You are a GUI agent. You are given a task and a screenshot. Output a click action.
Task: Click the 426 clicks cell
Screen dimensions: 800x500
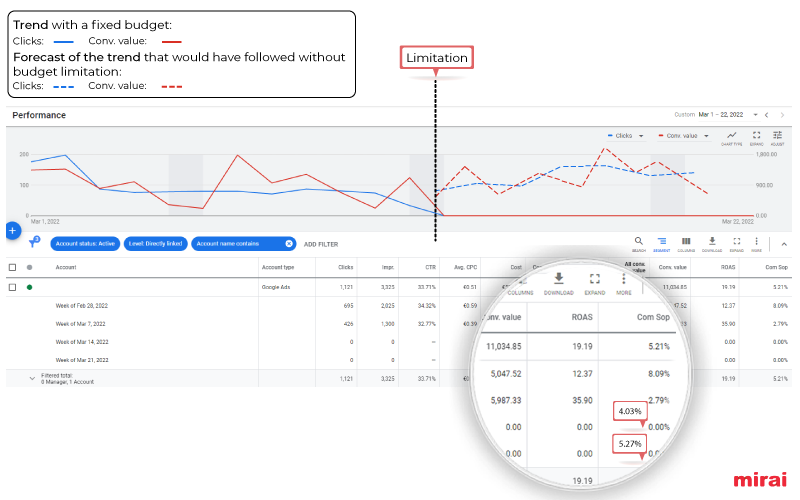[348, 324]
